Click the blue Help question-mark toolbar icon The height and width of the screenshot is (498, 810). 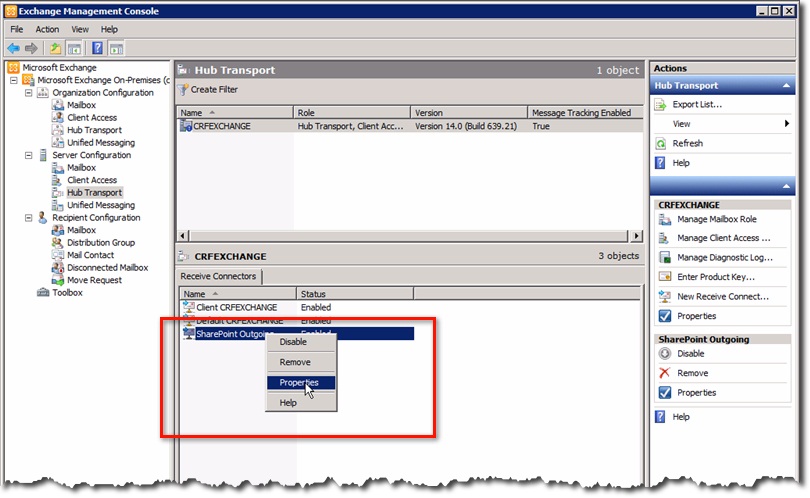pyautogui.click(x=97, y=49)
